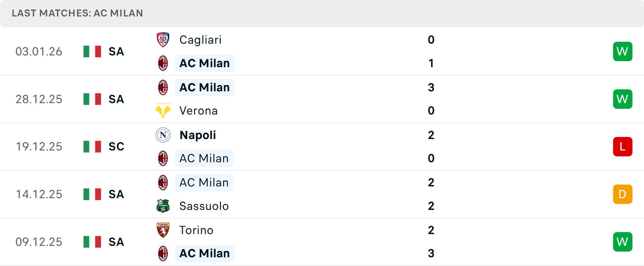Image resolution: width=644 pixels, height=266 pixels.
Task: Open the Verona team link
Action: coord(198,111)
